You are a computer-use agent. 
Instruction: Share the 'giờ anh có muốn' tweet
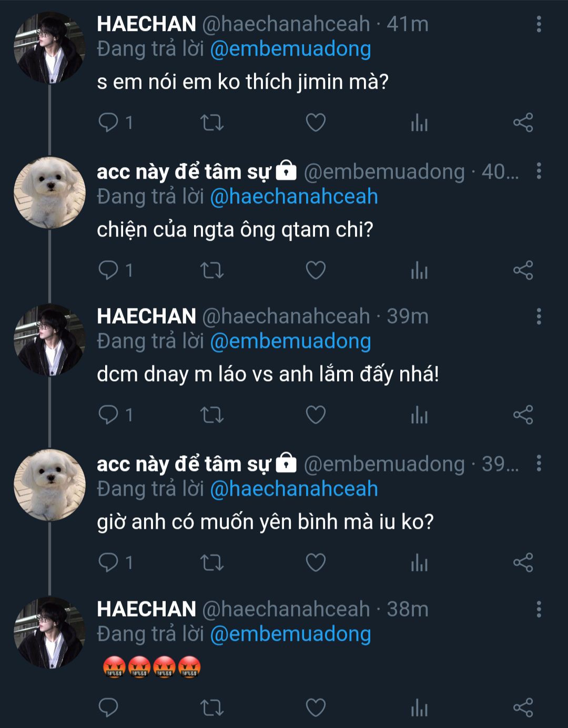click(523, 562)
